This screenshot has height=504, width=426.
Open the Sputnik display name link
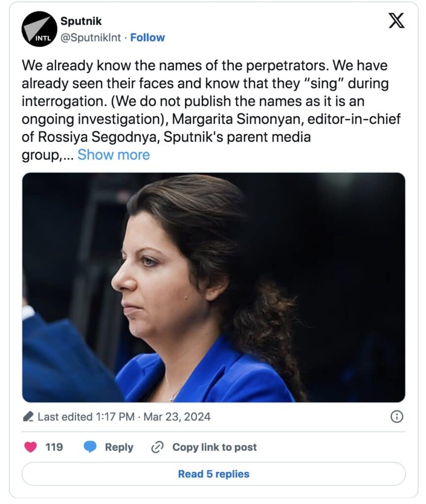click(x=81, y=21)
